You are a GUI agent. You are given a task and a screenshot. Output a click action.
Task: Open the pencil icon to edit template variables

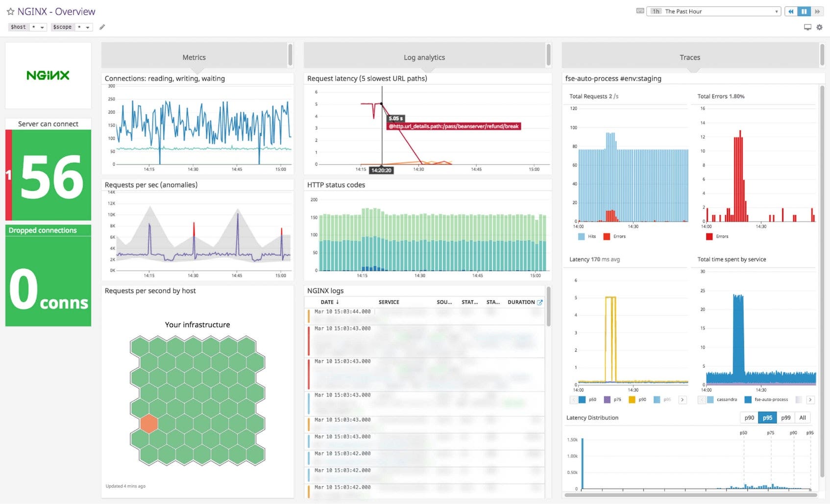tap(102, 27)
